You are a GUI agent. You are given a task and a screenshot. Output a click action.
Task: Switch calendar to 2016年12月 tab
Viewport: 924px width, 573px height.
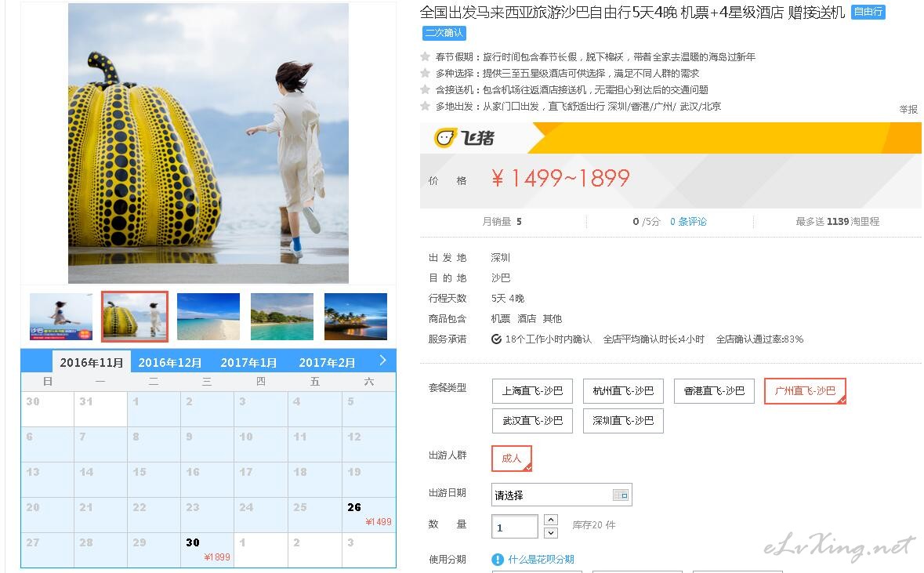[170, 363]
